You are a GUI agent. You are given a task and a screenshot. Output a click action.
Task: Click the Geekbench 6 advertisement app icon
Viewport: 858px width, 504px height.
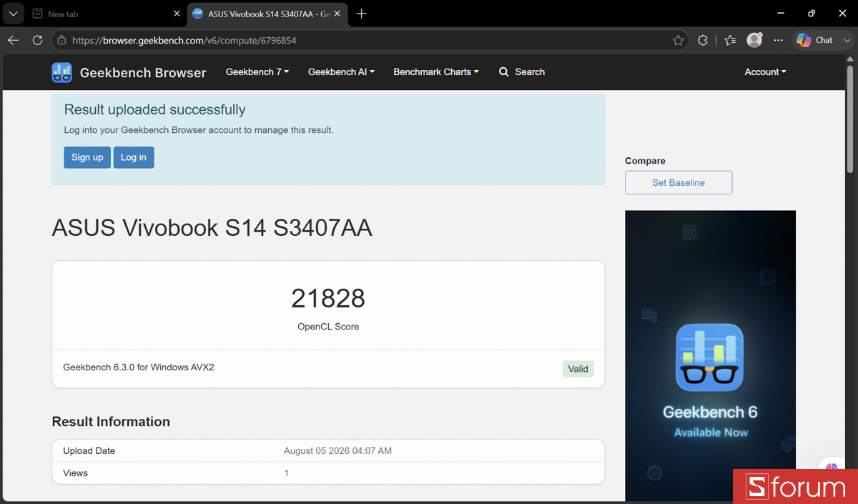pos(710,357)
